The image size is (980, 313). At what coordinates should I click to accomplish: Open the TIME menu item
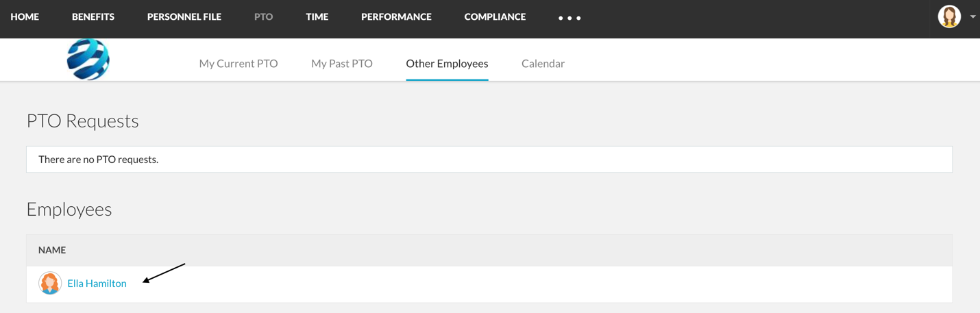tap(317, 16)
